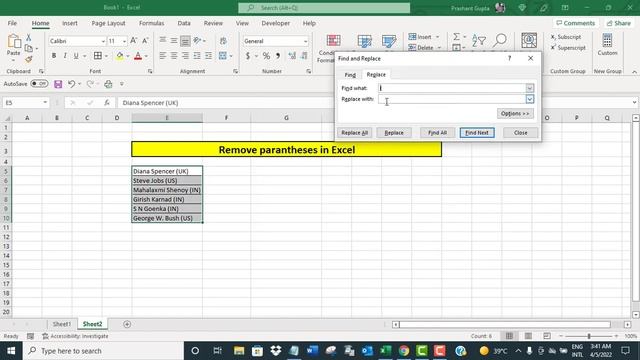
Task: Click the Add new sheet plus icon
Action: coord(127,324)
